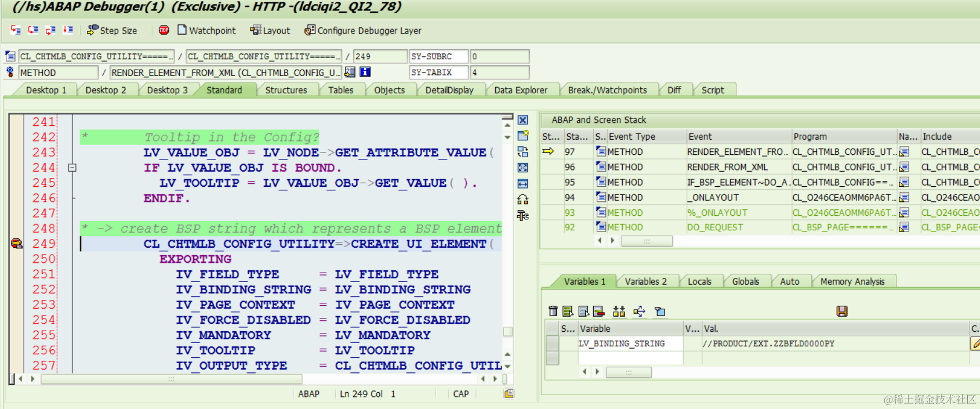The height and width of the screenshot is (409, 980).
Task: Select the Structures tab
Action: [286, 90]
